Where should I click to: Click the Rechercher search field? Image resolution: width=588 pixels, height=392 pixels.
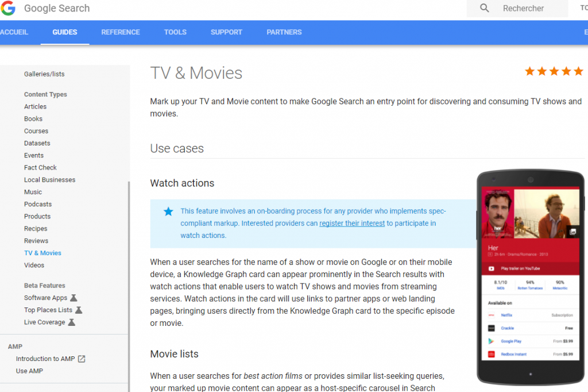click(x=517, y=8)
